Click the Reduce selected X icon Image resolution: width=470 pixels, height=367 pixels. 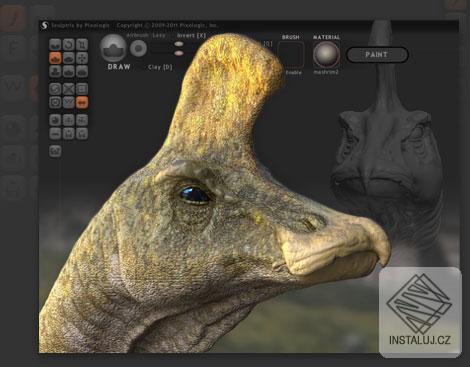point(68,89)
